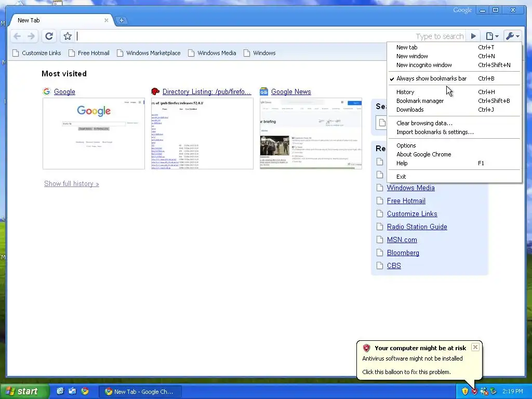
Task: Click New Tab - Google Chrome taskbar button
Action: tap(140, 392)
